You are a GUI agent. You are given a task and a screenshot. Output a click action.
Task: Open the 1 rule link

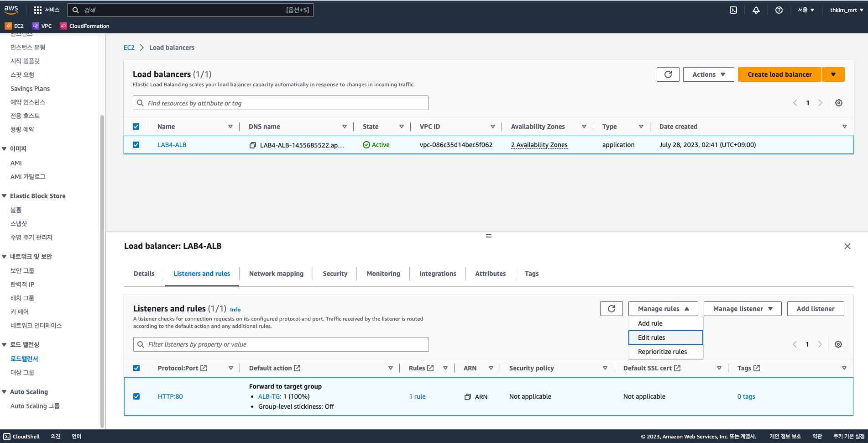[417, 396]
